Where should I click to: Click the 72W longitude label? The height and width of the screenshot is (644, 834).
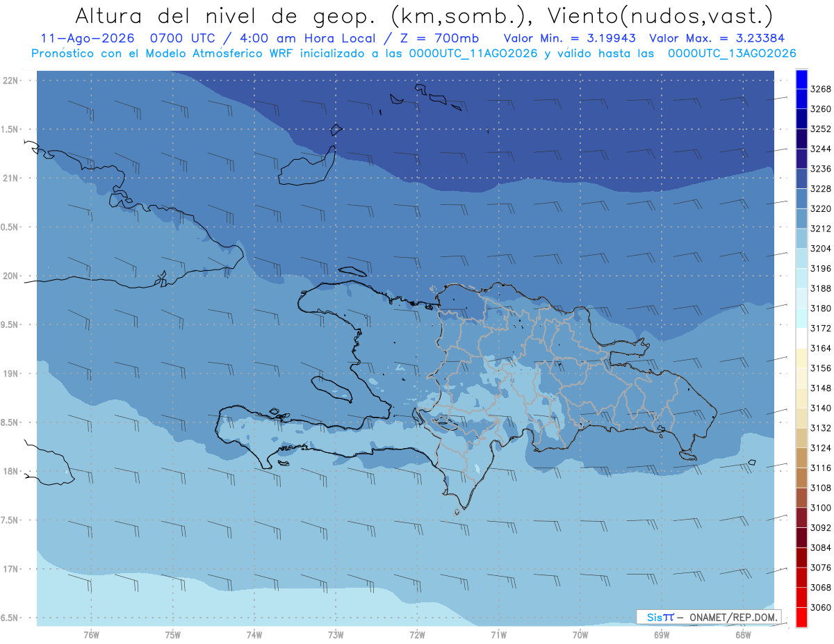(417, 634)
